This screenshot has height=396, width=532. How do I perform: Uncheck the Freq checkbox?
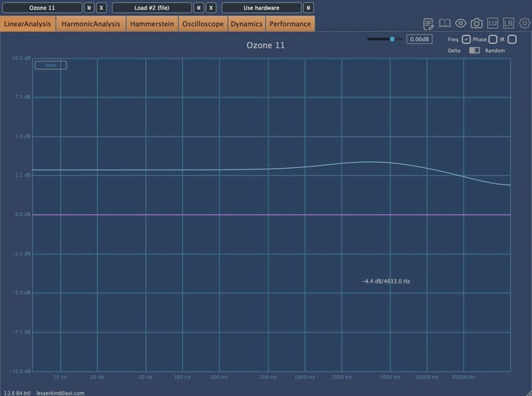[x=466, y=40]
